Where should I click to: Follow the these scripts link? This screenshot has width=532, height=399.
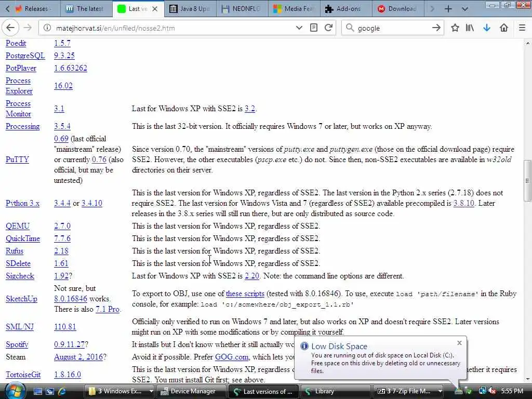pyautogui.click(x=245, y=294)
